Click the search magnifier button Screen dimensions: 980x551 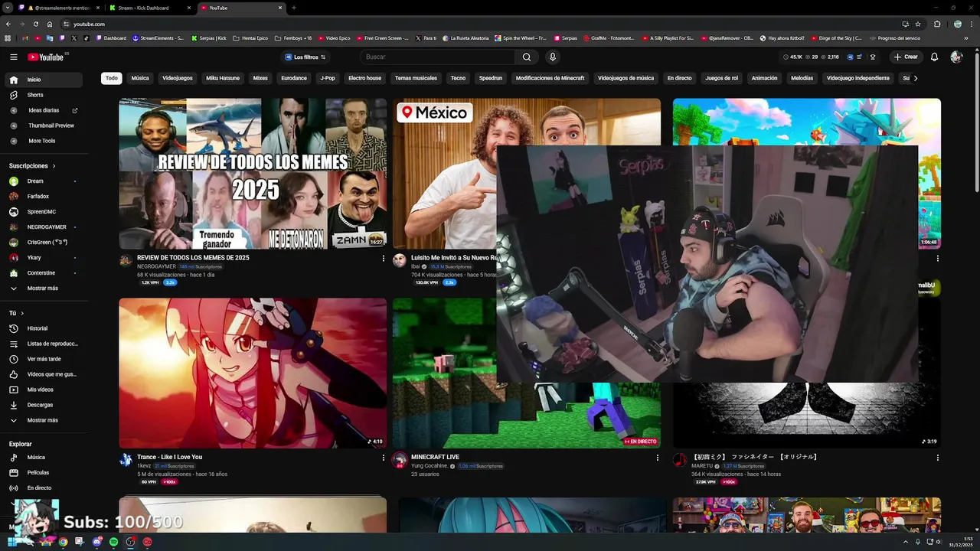click(527, 57)
